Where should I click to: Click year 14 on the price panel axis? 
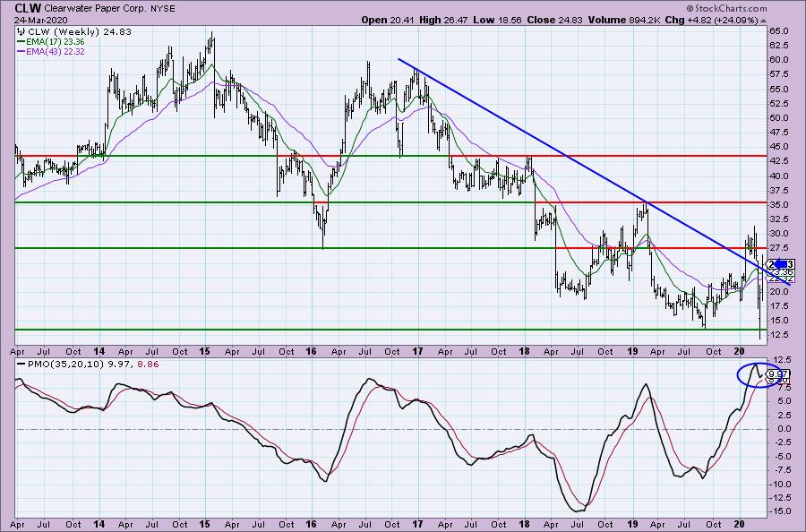pos(99,352)
